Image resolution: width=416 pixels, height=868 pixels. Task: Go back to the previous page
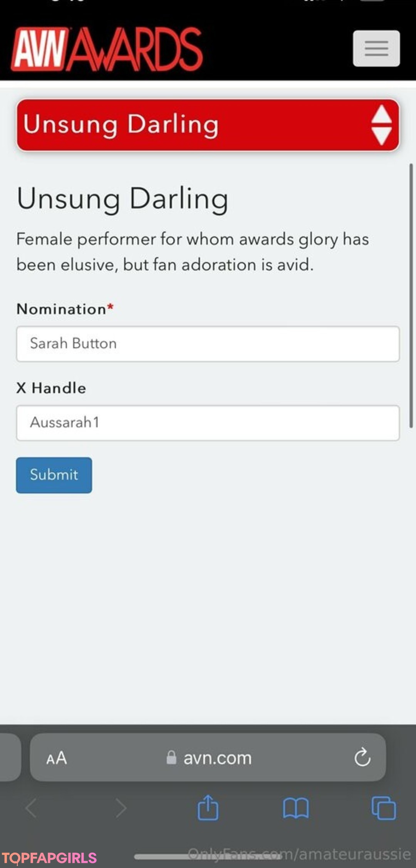pyautogui.click(x=32, y=807)
